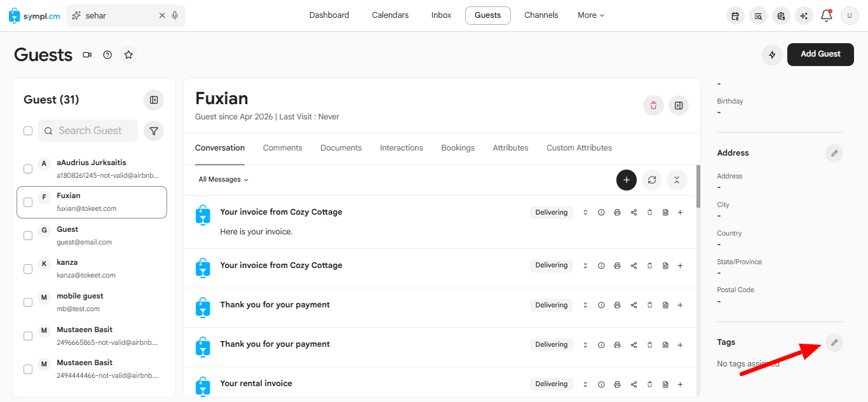Share the message showing 'Here is your invoice.'
Viewport: 868px width, 402px height.
634,213
